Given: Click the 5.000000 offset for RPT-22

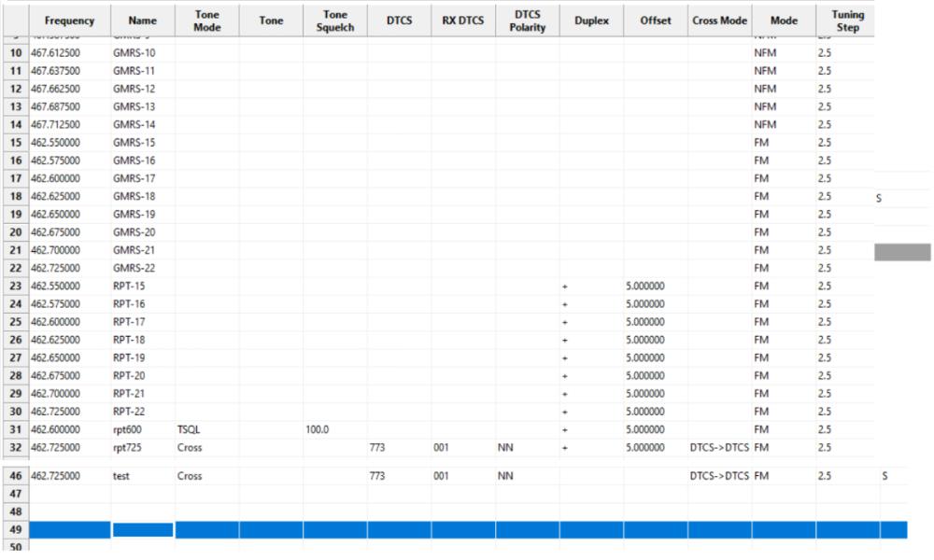Looking at the screenshot, I should click(655, 412).
